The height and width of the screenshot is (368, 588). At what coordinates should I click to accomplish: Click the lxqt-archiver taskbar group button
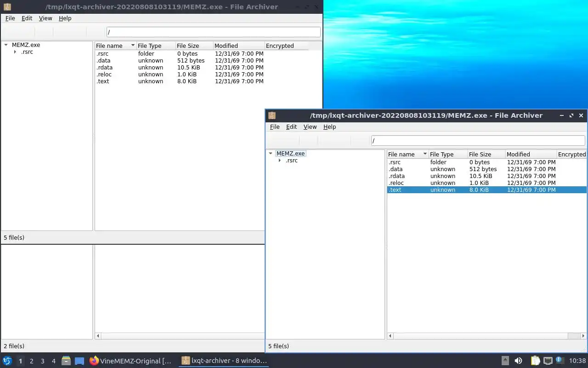click(224, 361)
